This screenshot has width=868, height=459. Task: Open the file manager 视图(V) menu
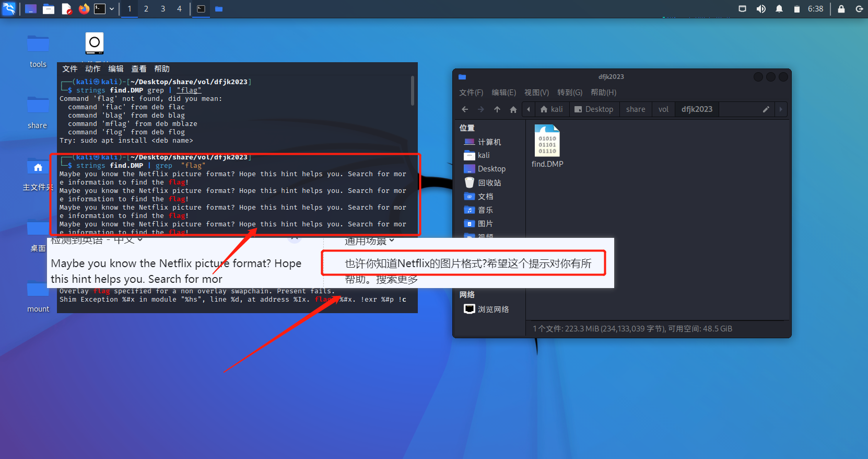[x=536, y=93]
